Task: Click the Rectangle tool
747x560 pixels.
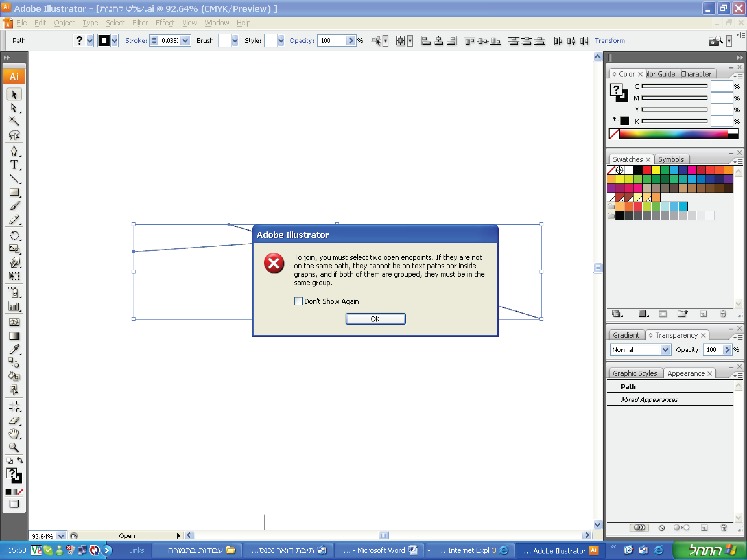Action: (14, 192)
